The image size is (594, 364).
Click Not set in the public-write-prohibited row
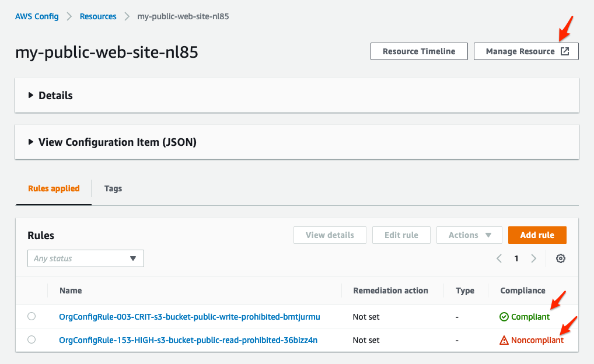(366, 317)
